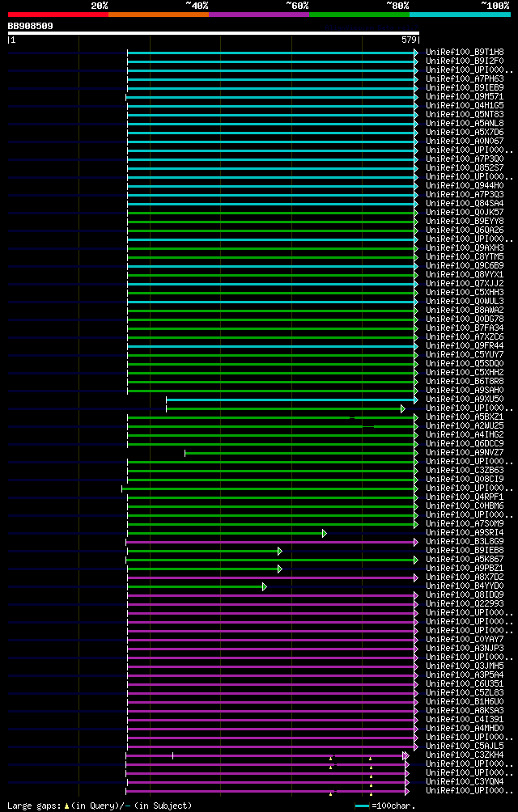Select the UniRef100_Q84SA4 label
The image size is (518, 812).
pos(465,203)
